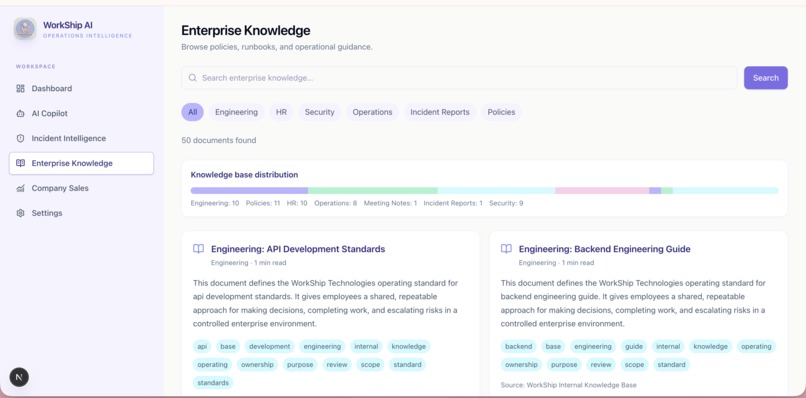Click 'HR: 10' legend label
The image size is (806, 398).
[297, 203]
